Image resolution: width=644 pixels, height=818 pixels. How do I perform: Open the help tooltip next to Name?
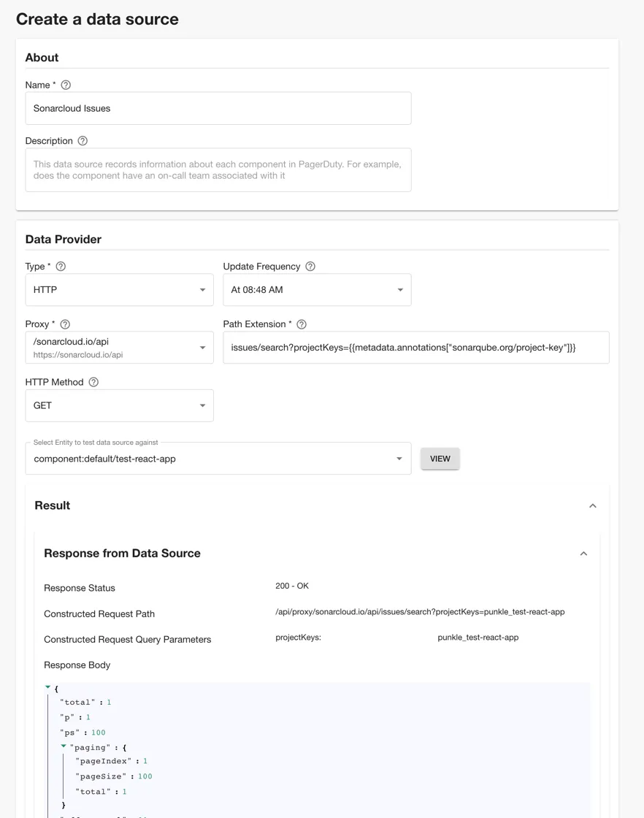coord(65,85)
